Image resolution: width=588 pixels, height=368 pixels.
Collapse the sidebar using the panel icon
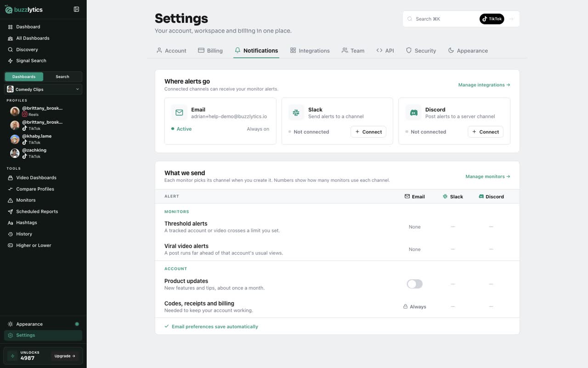point(76,9)
